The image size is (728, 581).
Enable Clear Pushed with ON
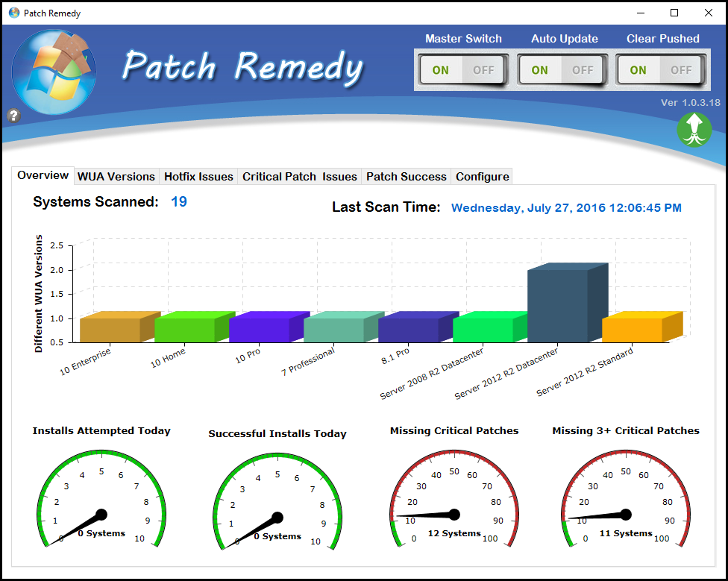[x=638, y=70]
